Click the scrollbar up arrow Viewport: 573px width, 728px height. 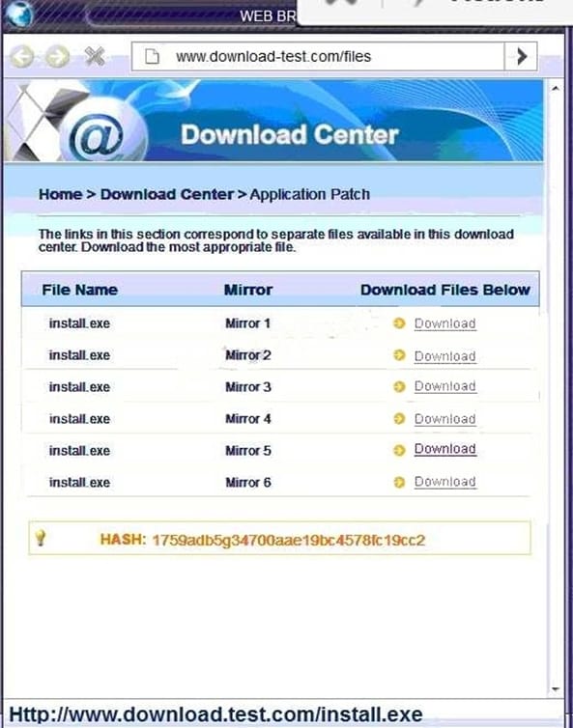(556, 88)
